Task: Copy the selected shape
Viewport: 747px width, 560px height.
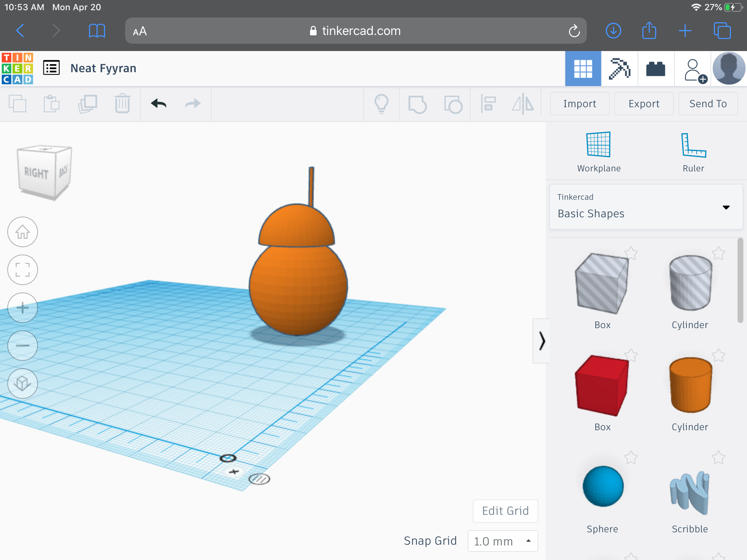Action: point(18,104)
